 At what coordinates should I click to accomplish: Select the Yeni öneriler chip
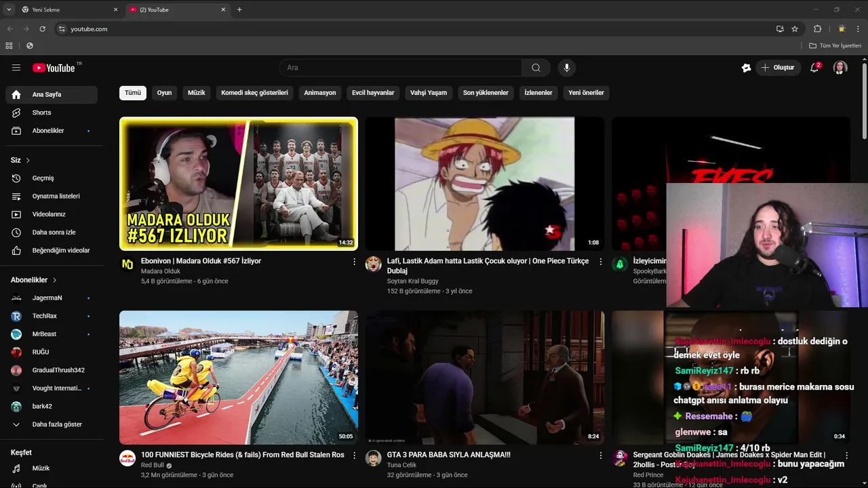click(586, 93)
